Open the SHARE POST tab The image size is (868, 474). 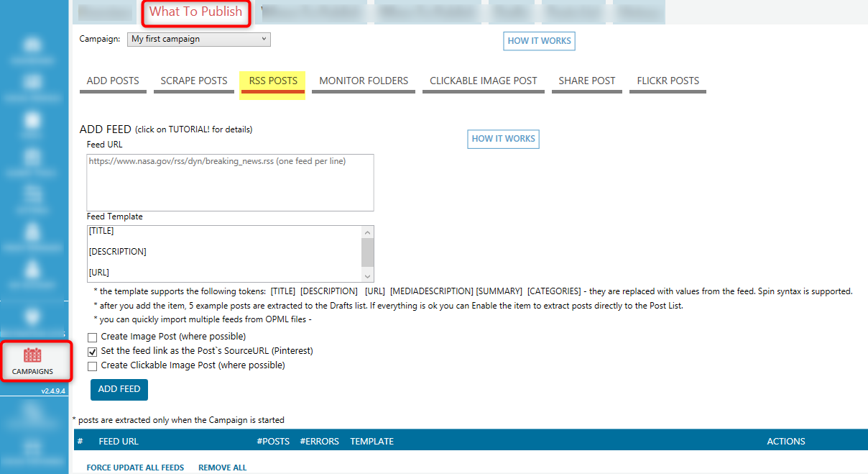tap(587, 81)
